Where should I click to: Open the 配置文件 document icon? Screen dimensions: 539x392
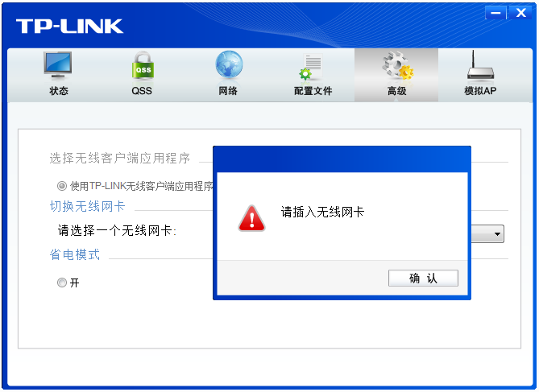click(311, 66)
